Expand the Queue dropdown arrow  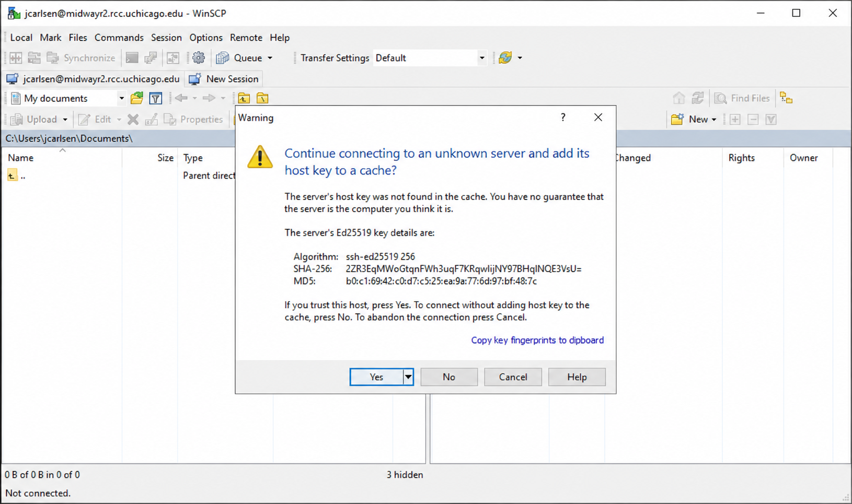pos(270,58)
